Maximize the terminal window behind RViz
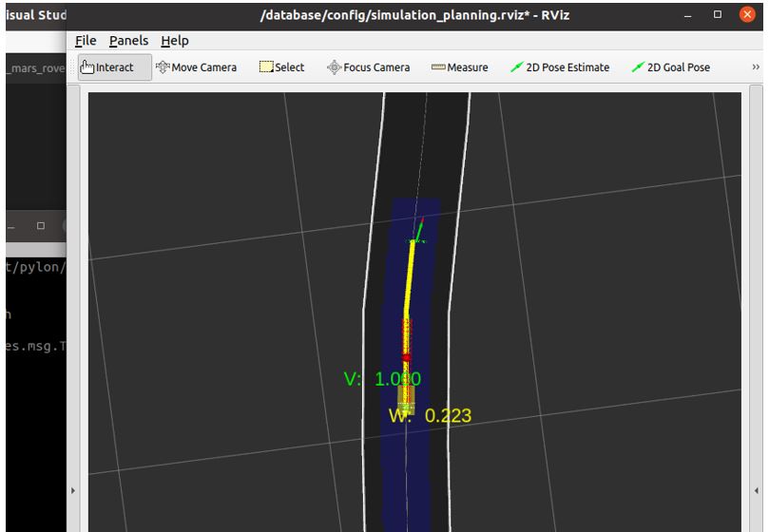Viewport: 769px width, 532px height. click(x=41, y=226)
